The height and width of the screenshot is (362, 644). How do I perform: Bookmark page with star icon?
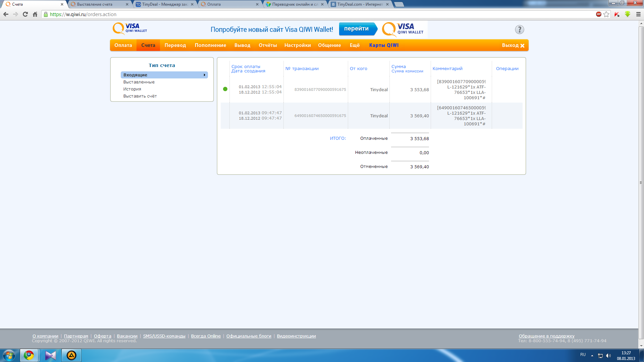tap(606, 14)
